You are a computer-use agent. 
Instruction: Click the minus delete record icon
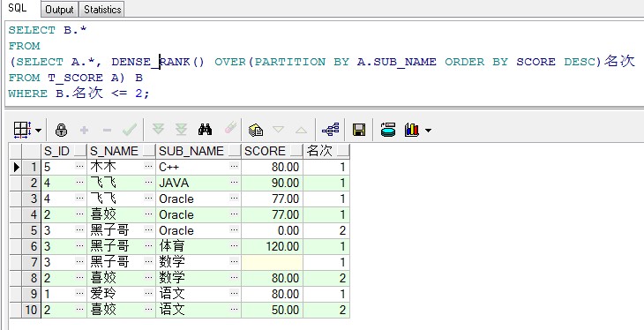point(108,131)
